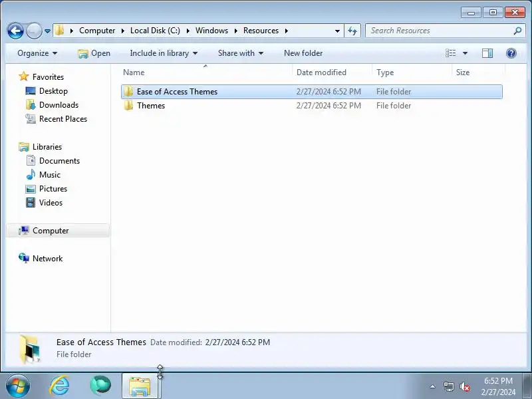This screenshot has height=399, width=532.
Task: Open the Share with menu
Action: (241, 53)
